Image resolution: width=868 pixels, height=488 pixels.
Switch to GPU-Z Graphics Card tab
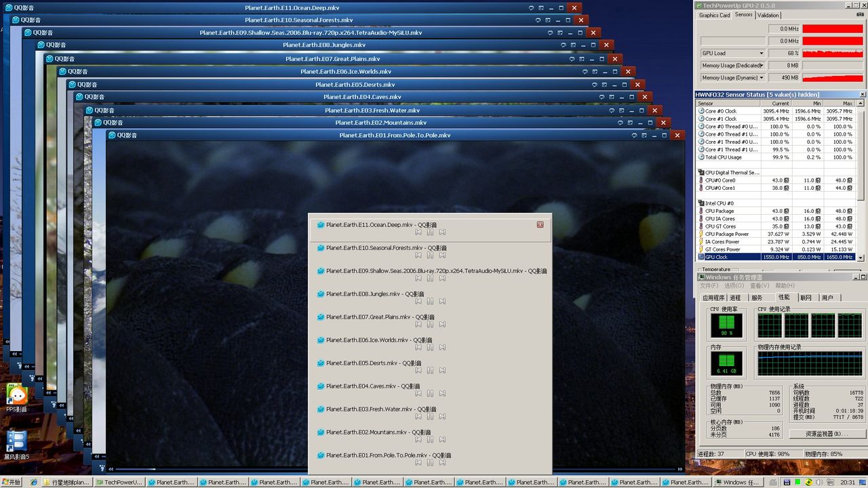point(715,16)
